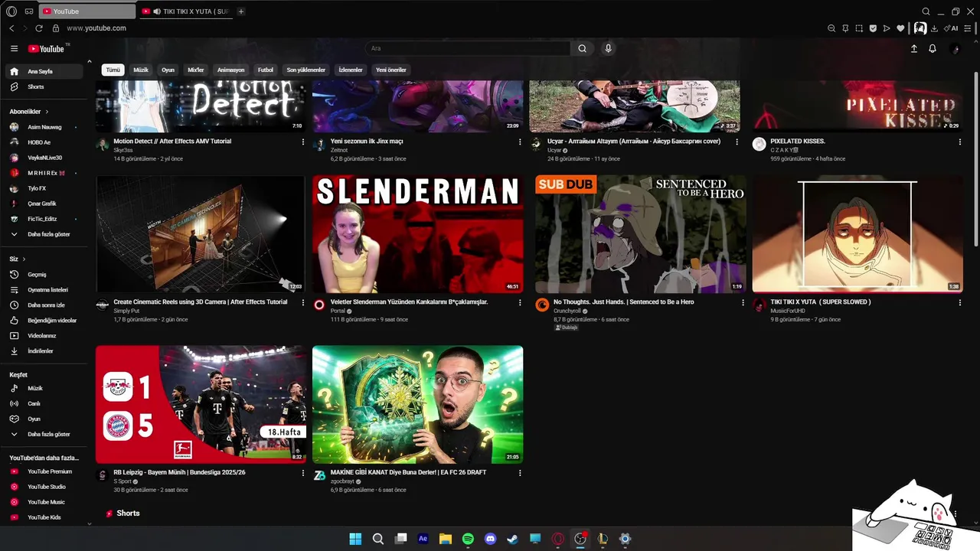Image resolution: width=980 pixels, height=551 pixels.
Task: Open Spotify from the taskbar
Action: point(468,539)
